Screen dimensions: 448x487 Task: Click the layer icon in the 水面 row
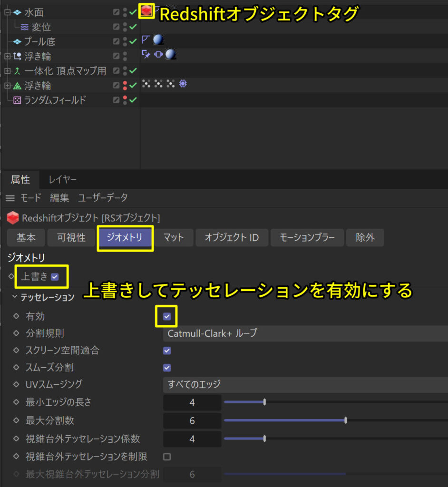116,12
